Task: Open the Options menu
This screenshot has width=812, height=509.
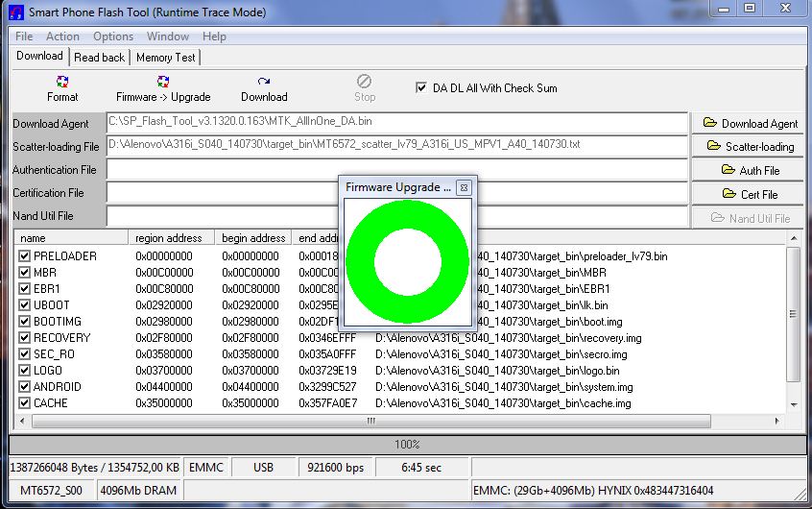Action: coord(113,36)
